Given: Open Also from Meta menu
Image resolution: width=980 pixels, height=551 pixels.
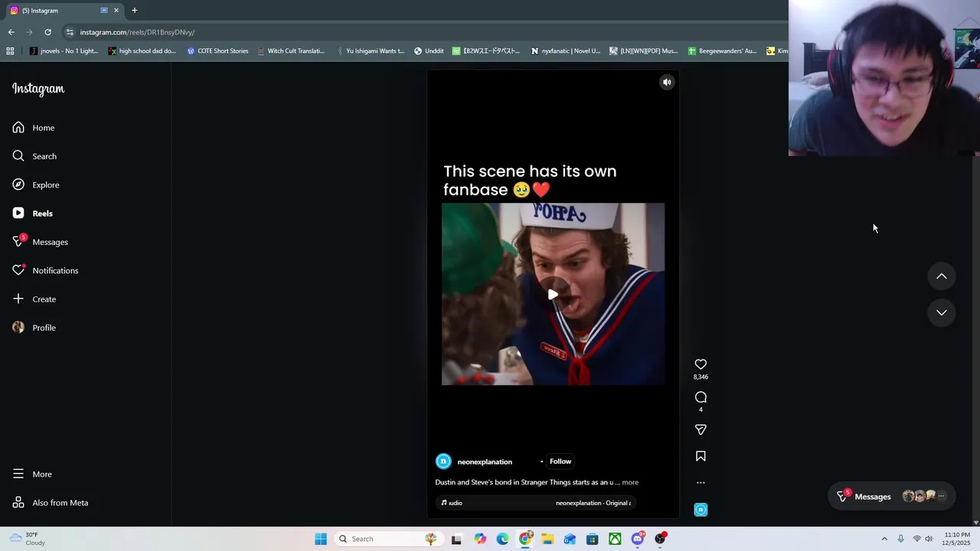Looking at the screenshot, I should pos(51,503).
